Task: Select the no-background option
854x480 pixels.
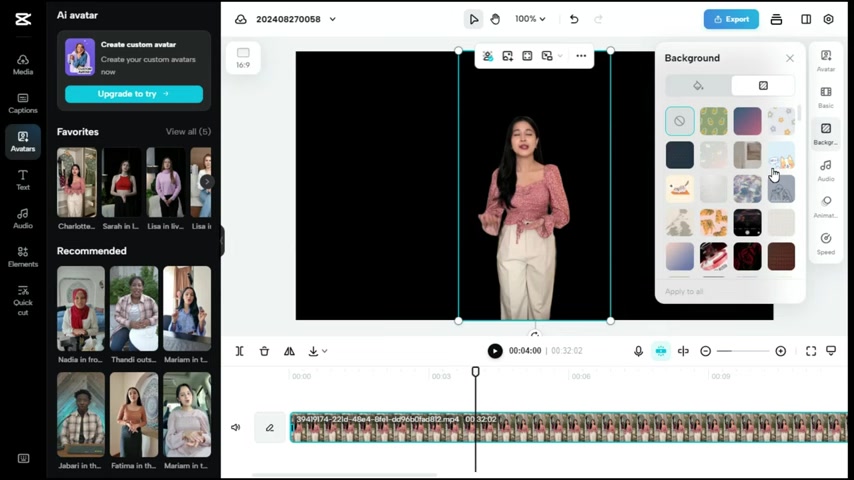Action: pyautogui.click(x=680, y=121)
